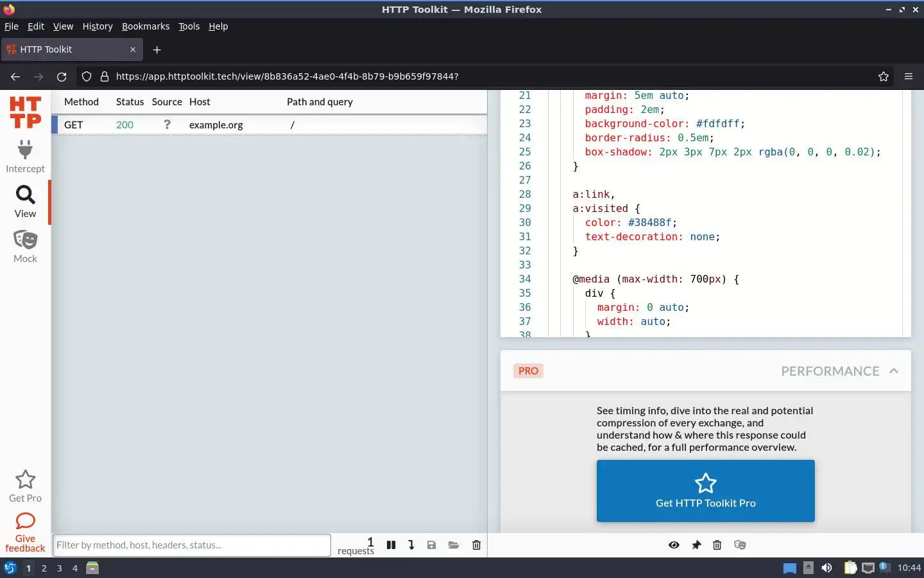Open the Tools menu

click(189, 26)
